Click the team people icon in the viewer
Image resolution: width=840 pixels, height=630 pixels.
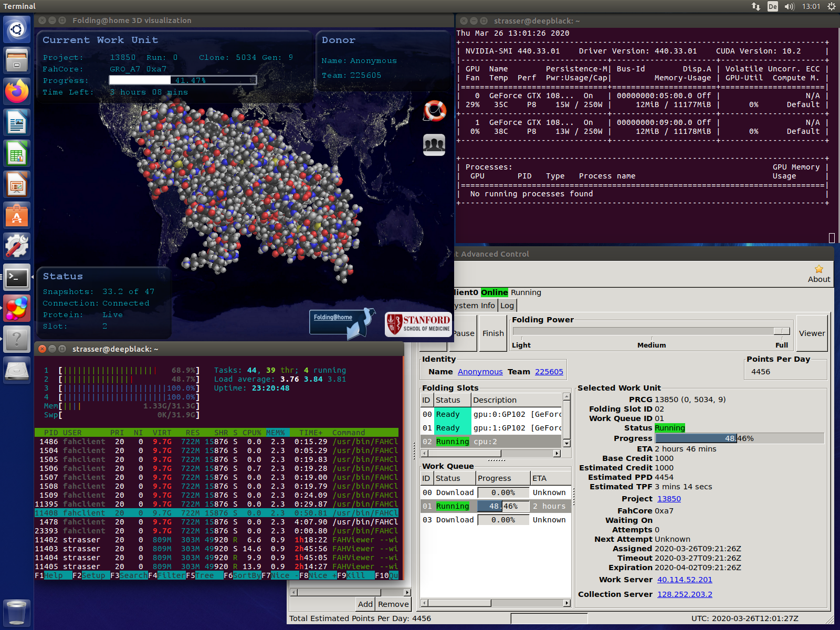[x=434, y=145]
